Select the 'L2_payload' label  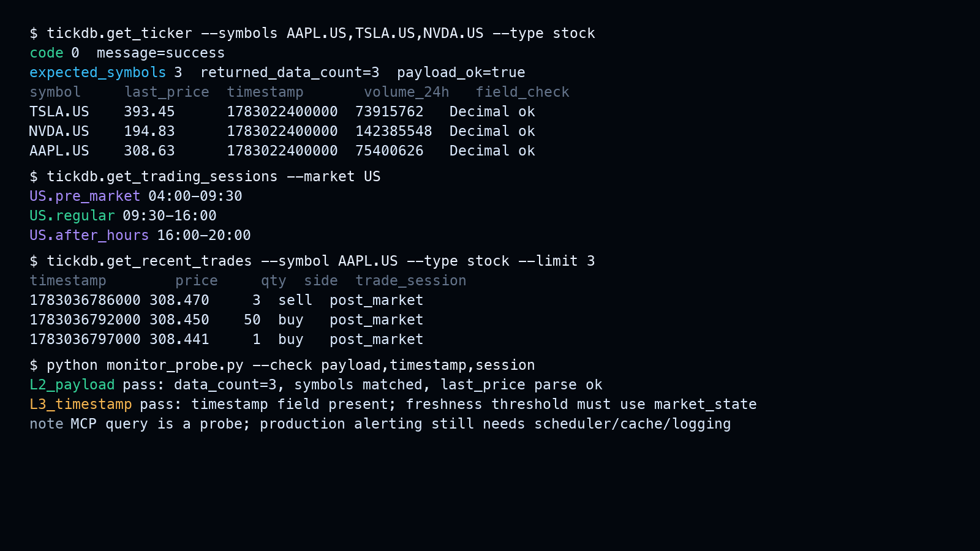[72, 385]
